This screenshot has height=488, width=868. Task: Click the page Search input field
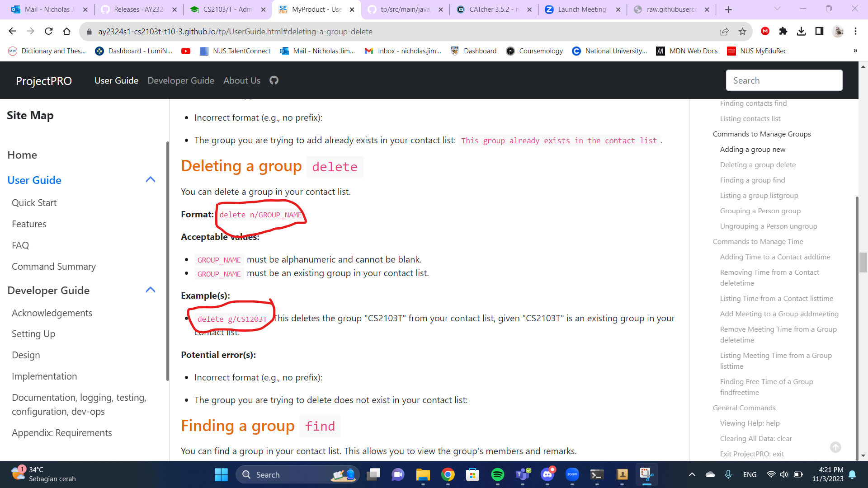[x=784, y=80]
